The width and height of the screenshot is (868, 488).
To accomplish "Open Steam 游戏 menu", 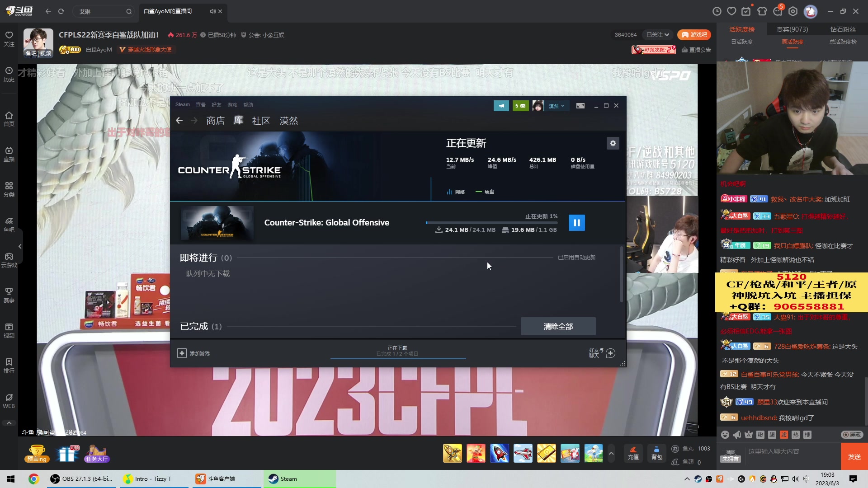I will (232, 105).
